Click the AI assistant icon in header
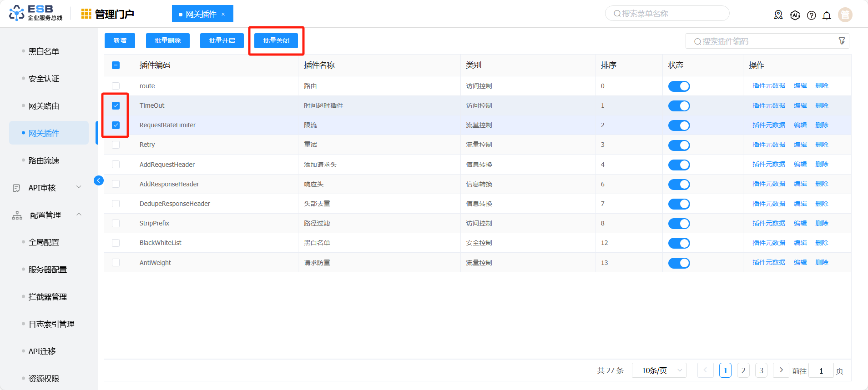The height and width of the screenshot is (390, 868). 795,15
